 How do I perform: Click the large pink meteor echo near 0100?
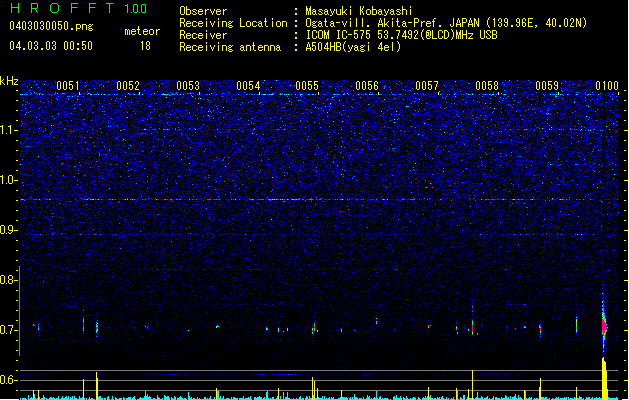pyautogui.click(x=604, y=327)
